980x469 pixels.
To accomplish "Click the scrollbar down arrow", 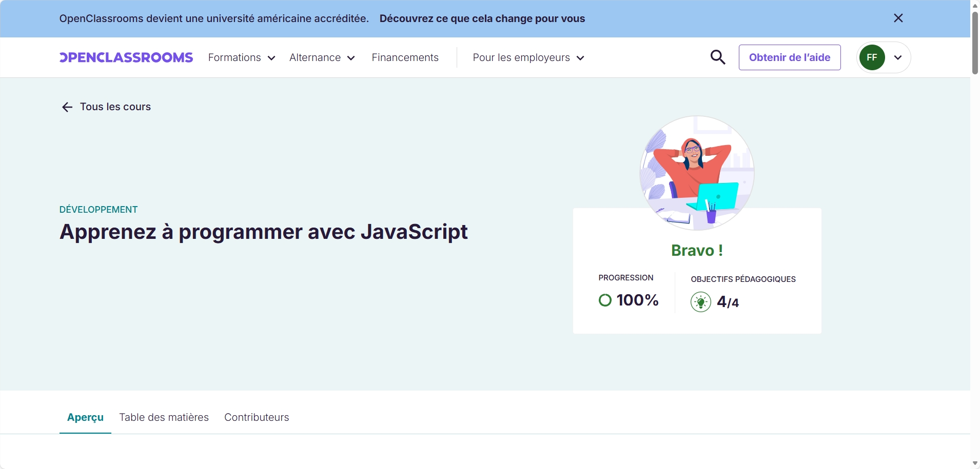I will click(x=975, y=463).
